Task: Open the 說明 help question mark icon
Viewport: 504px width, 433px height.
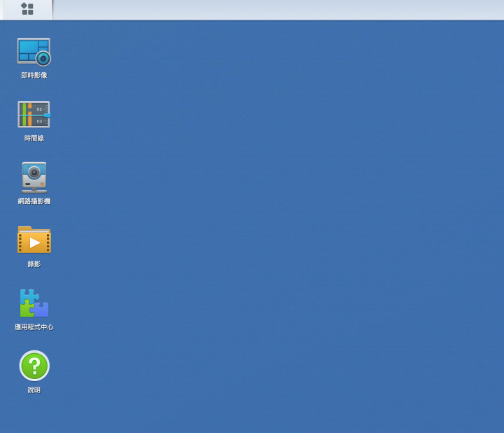Action: [x=34, y=366]
